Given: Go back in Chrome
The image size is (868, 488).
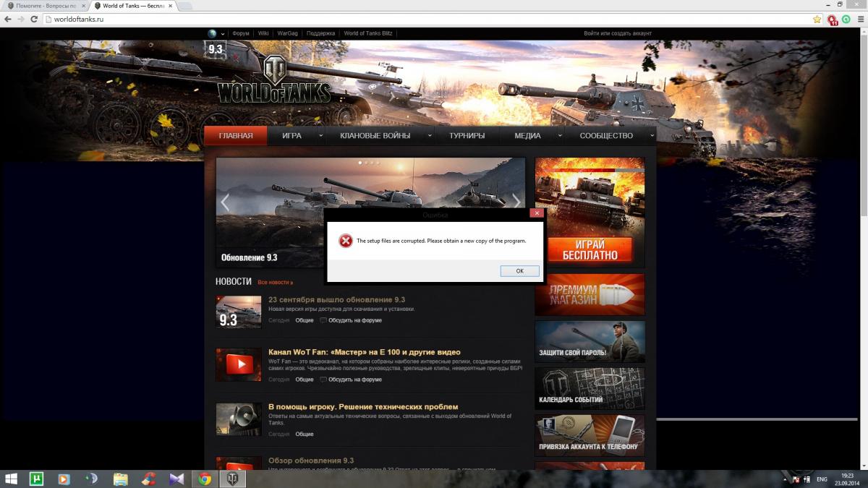Looking at the screenshot, I should click(7, 19).
